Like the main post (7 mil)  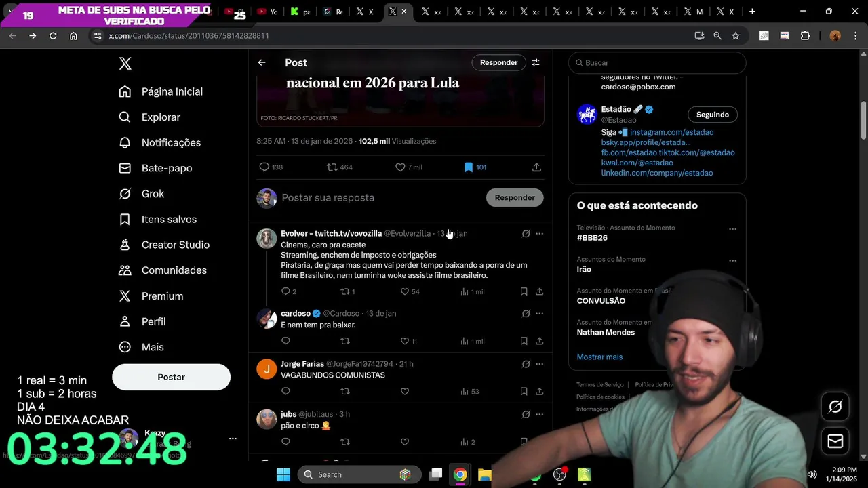[408, 167]
